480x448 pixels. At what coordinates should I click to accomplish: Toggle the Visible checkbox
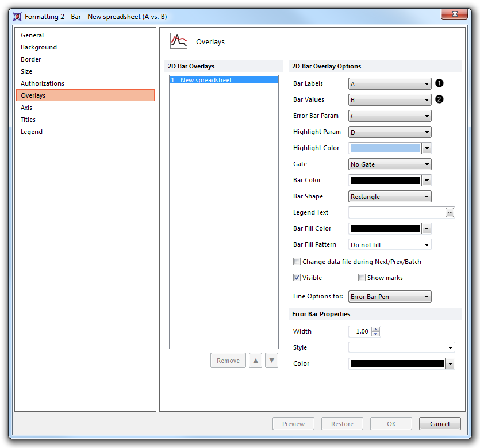[x=297, y=278]
